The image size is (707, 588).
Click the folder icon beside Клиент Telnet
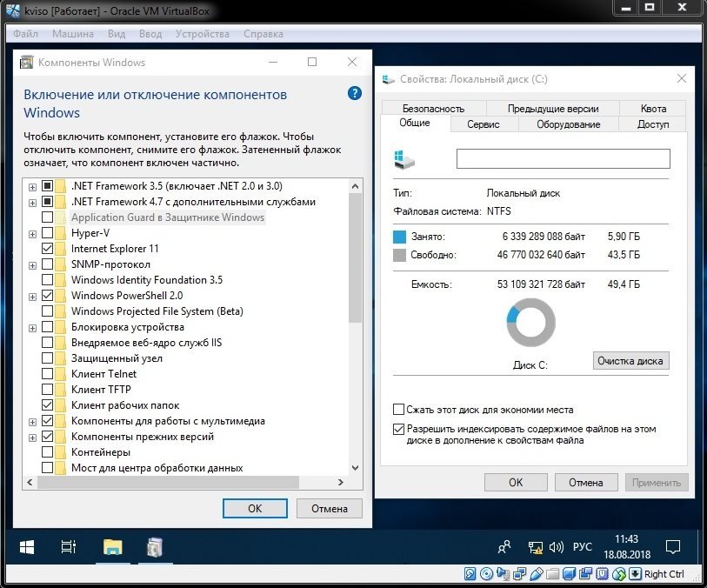point(60,374)
